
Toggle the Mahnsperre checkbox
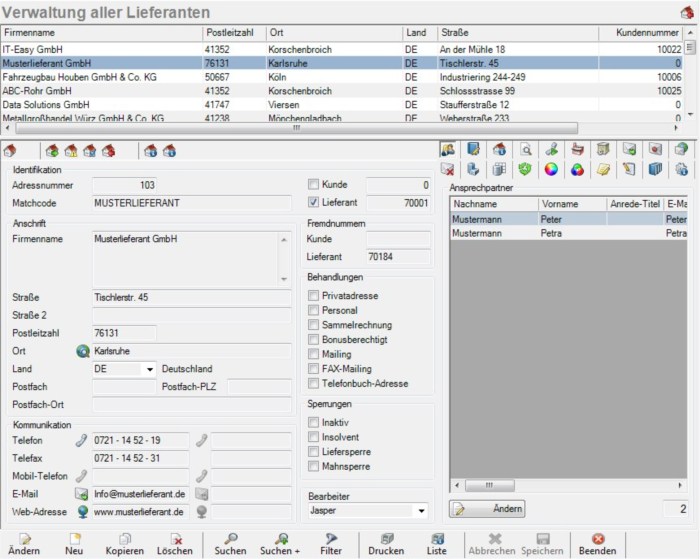coord(313,466)
